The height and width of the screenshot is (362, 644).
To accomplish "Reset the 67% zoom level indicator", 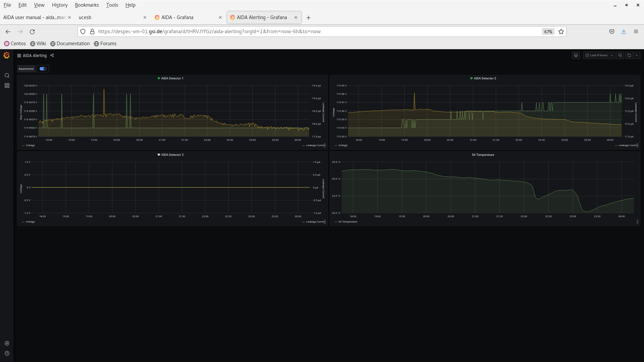I will (x=548, y=32).
